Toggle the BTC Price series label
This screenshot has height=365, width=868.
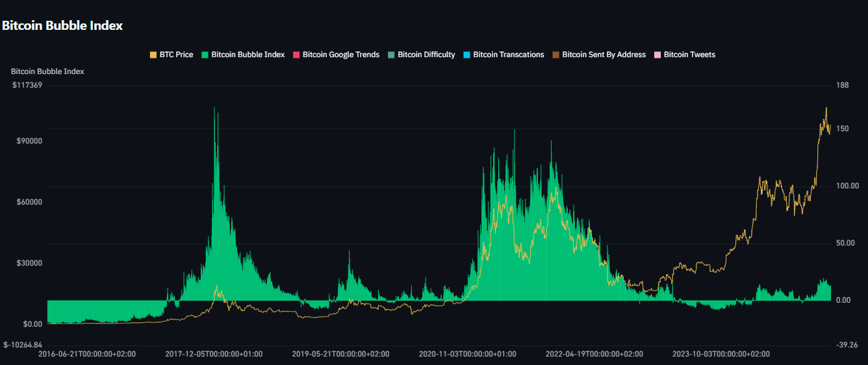(176, 55)
